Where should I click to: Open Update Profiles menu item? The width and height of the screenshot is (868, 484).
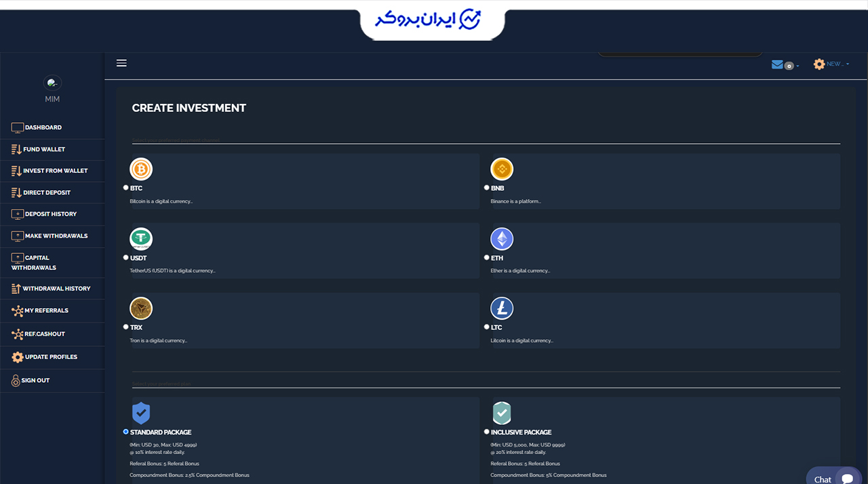pos(52,357)
